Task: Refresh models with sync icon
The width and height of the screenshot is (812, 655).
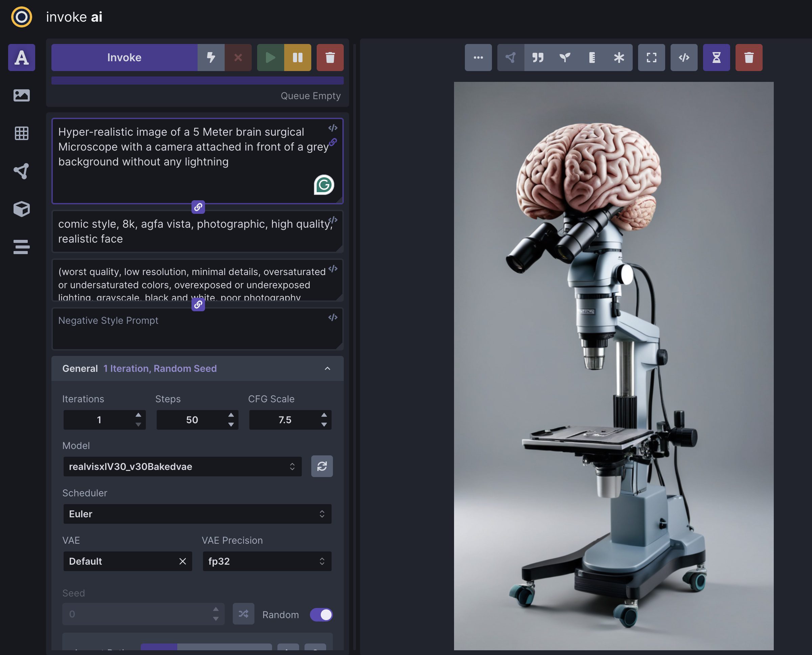Action: tap(322, 466)
